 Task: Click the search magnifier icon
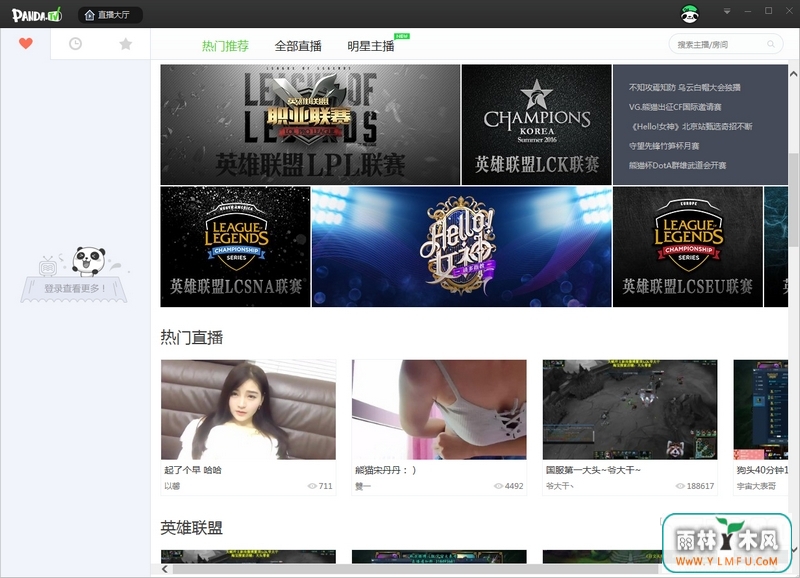[x=771, y=44]
